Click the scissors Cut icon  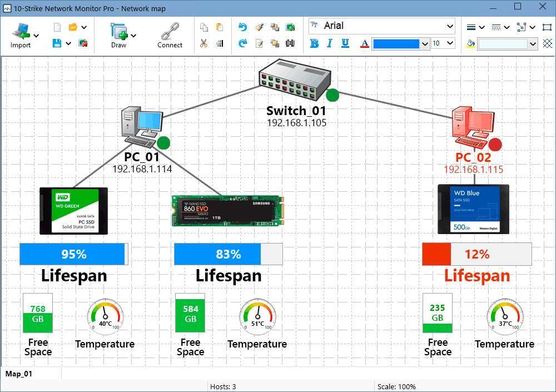tap(203, 43)
